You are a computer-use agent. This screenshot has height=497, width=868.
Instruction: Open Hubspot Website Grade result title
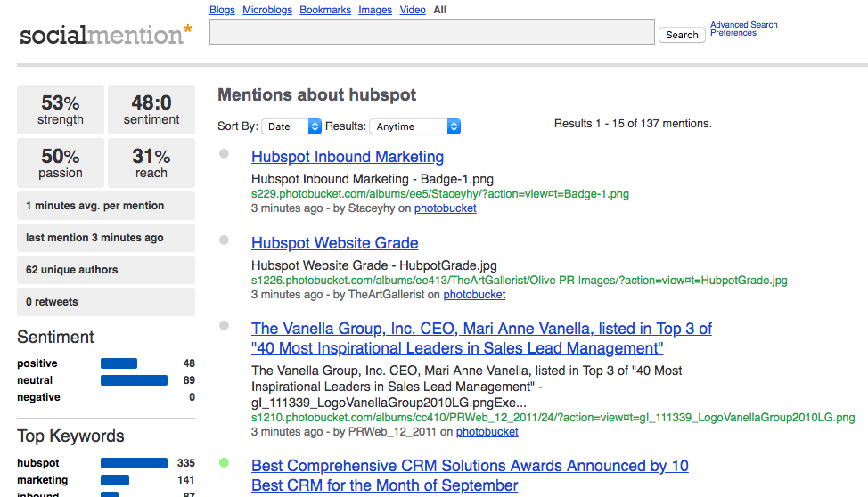[334, 243]
